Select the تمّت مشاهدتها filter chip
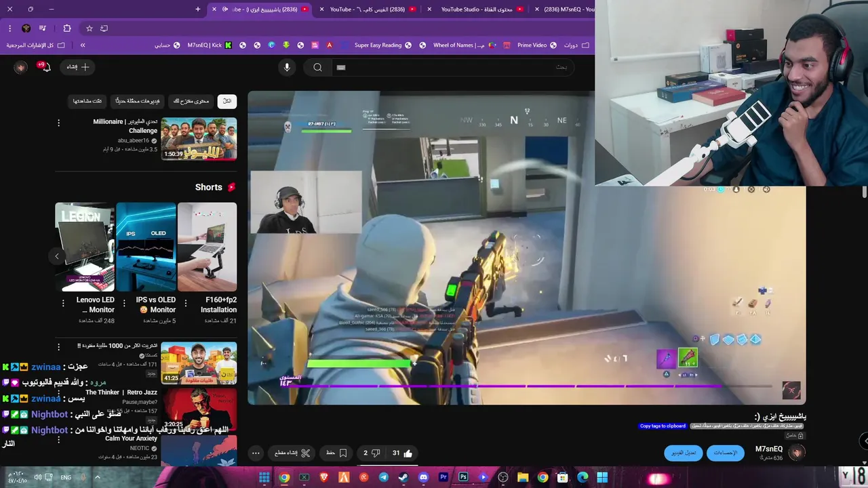Viewport: 868px width, 488px height. point(87,101)
